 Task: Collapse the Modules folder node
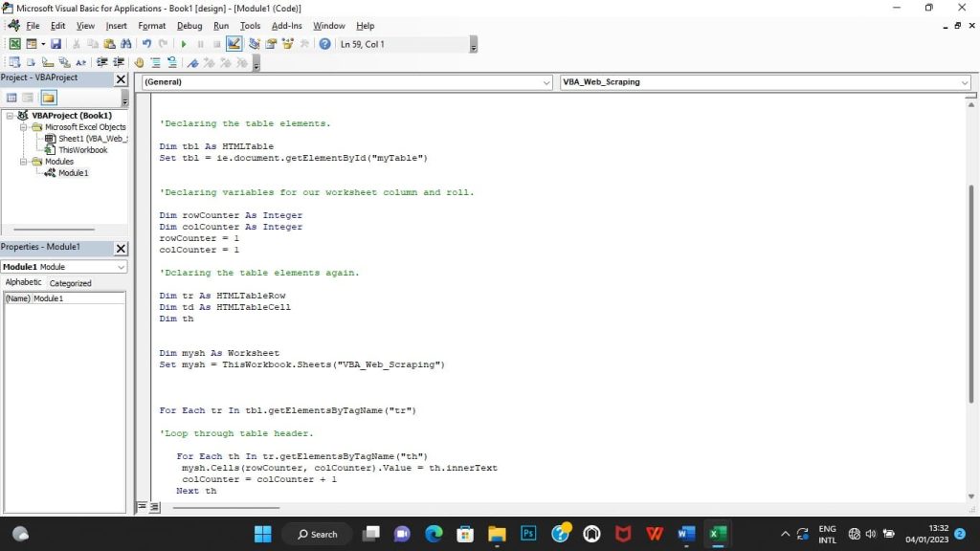23,161
